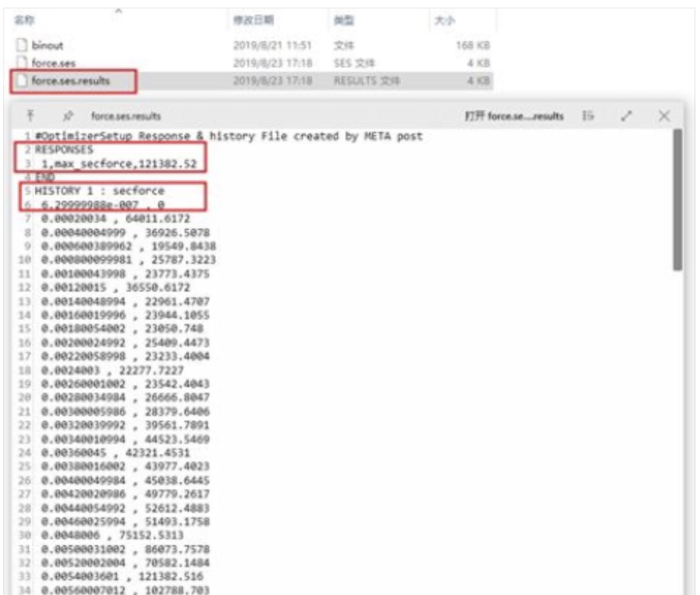Click the force.ses.results file icon
The image size is (700, 595).
coord(21,81)
